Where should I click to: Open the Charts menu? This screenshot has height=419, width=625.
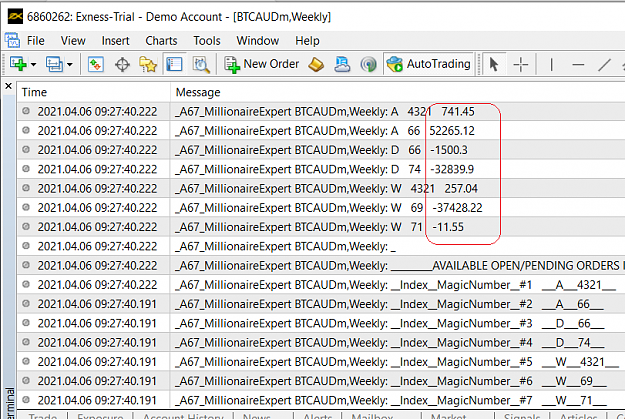(x=161, y=41)
